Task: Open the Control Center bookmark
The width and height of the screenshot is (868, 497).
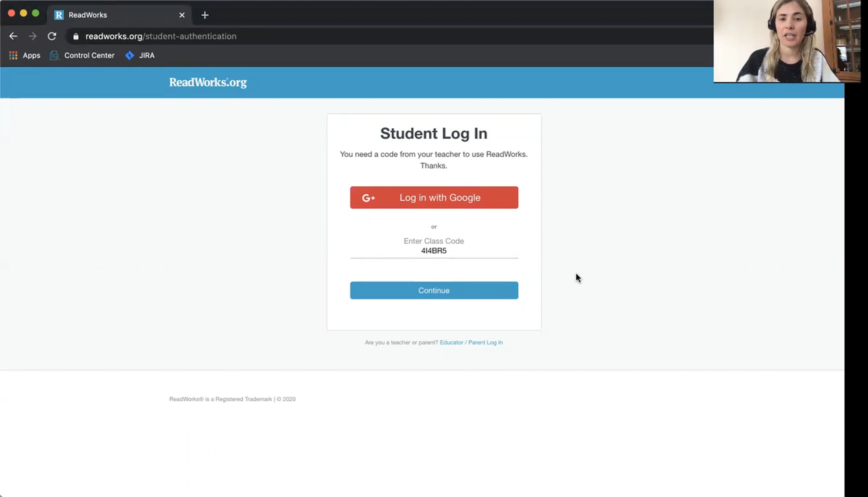Action: (82, 55)
